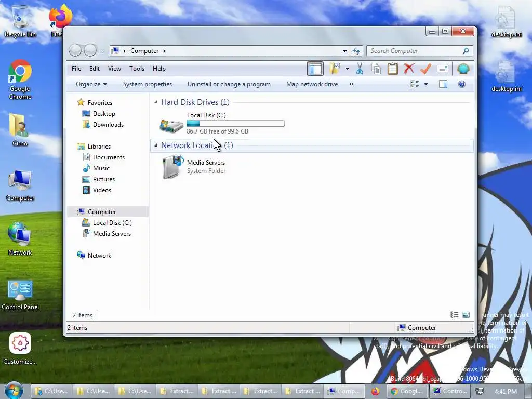Click the E-mail envelope icon
The height and width of the screenshot is (399, 532).
(x=443, y=69)
